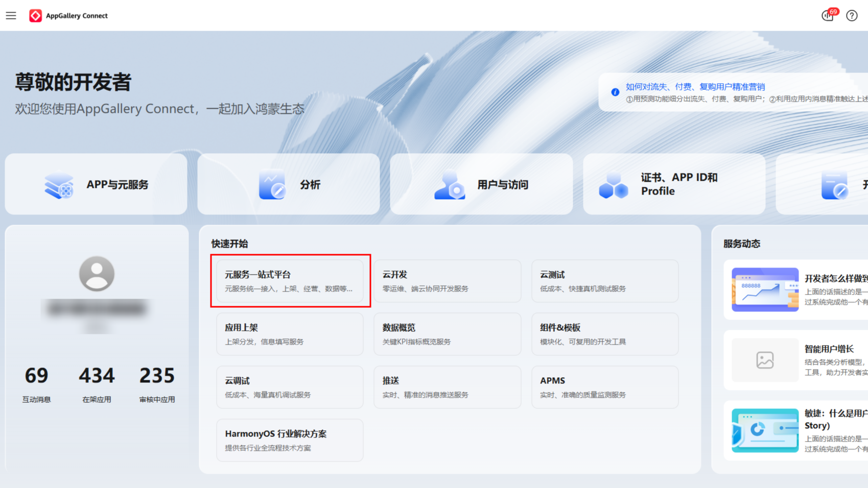Open 证书、APP ID和Profile card
This screenshot has width=868, height=488.
674,184
